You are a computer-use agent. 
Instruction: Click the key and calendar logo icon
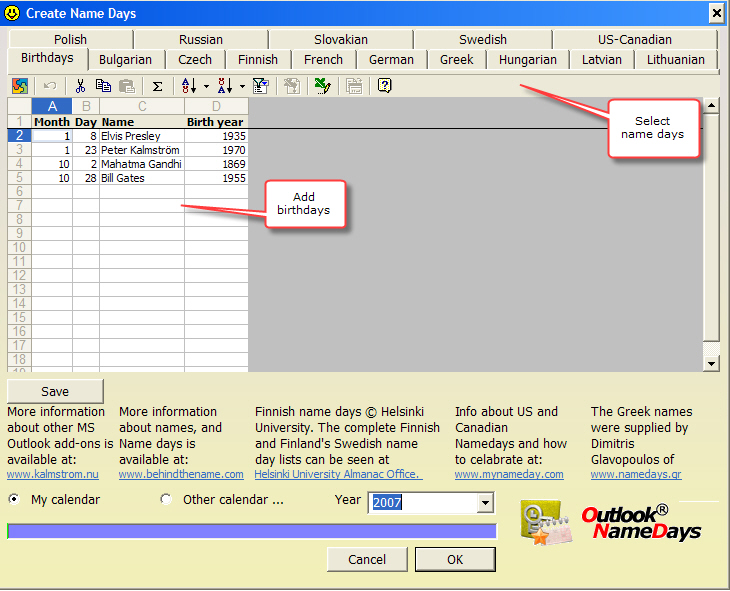point(546,523)
